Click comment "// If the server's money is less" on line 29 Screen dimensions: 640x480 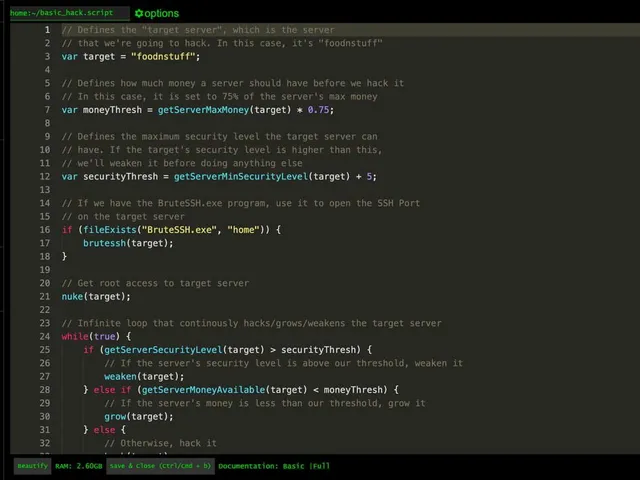[x=264, y=403]
